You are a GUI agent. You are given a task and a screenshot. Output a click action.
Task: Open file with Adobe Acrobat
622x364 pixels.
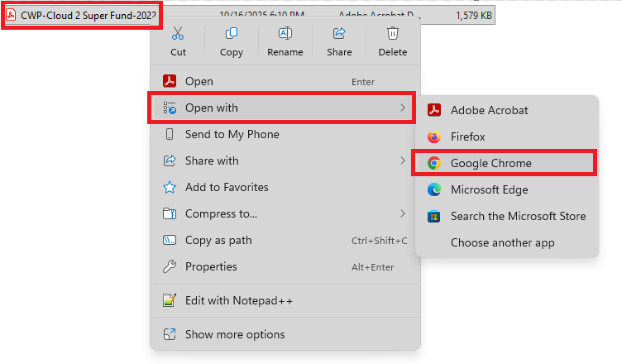tap(489, 110)
